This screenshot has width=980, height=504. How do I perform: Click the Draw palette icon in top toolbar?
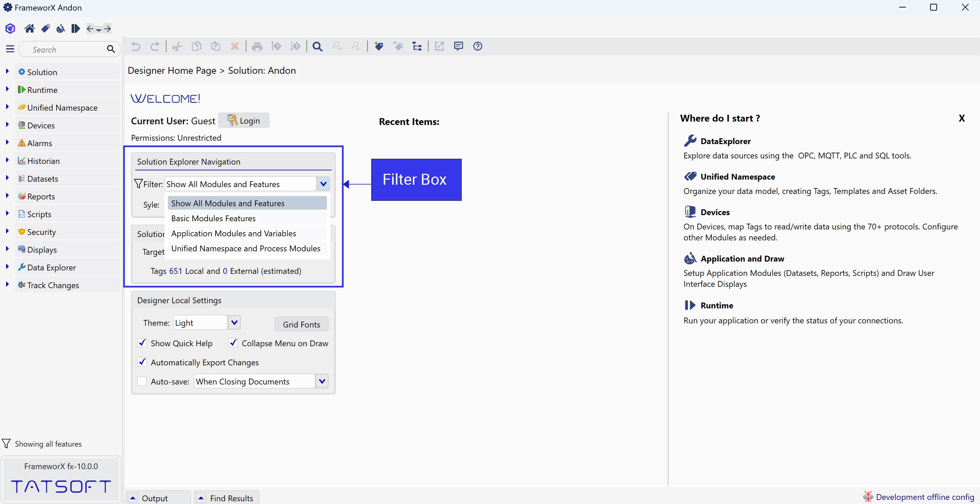pos(60,29)
